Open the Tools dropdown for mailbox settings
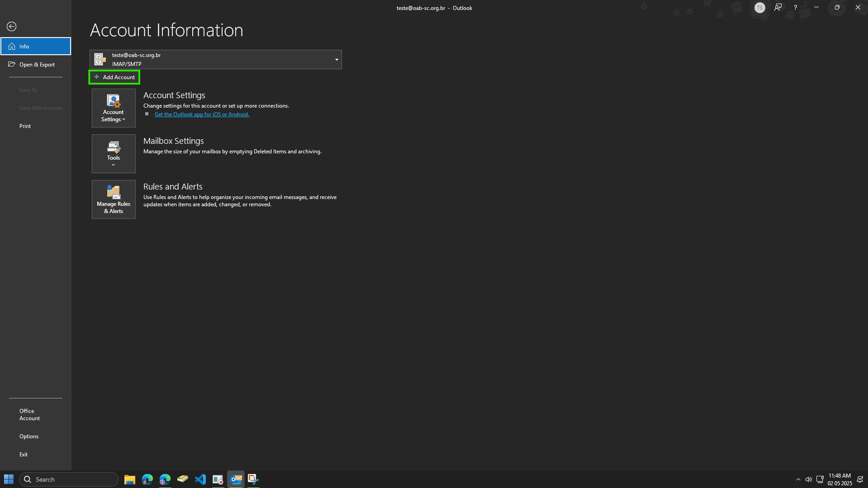 [x=114, y=154]
